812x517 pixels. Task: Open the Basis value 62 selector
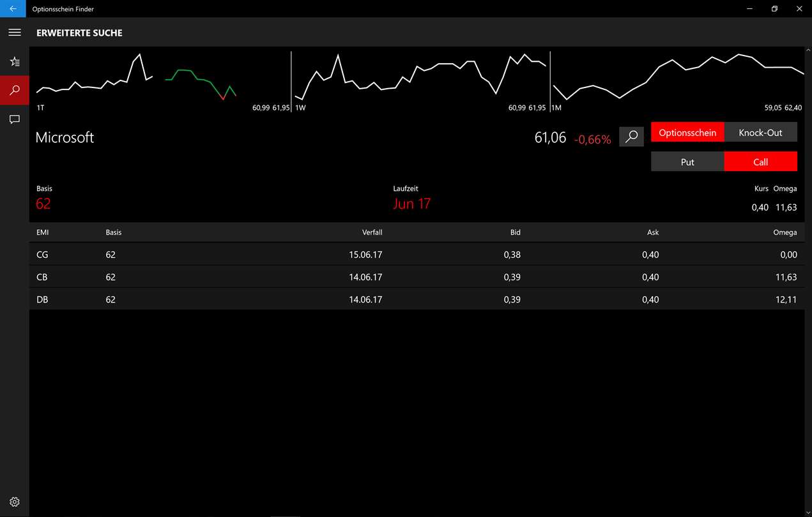[43, 204]
